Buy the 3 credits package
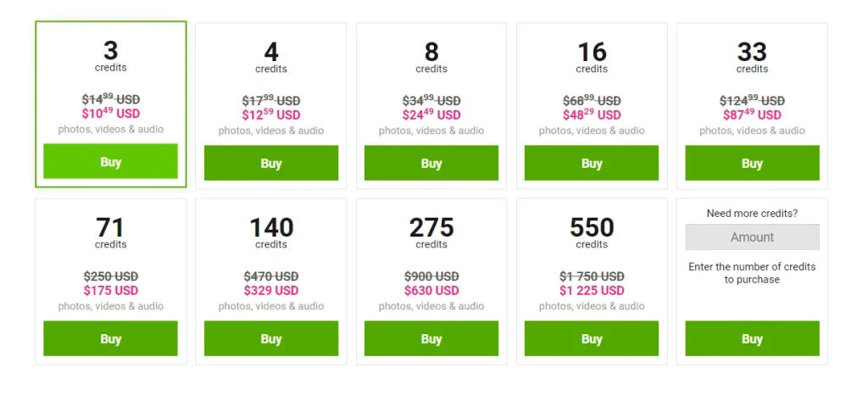868x396 pixels. [111, 161]
